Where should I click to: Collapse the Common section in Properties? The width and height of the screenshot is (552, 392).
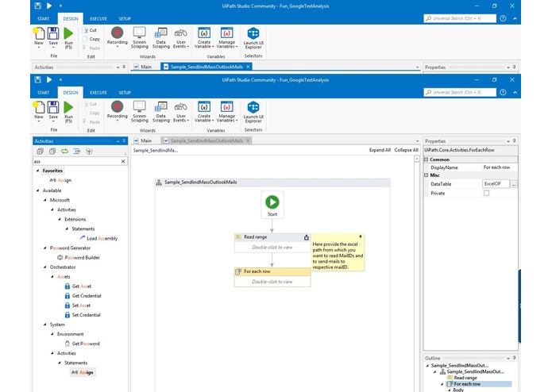tap(426, 159)
